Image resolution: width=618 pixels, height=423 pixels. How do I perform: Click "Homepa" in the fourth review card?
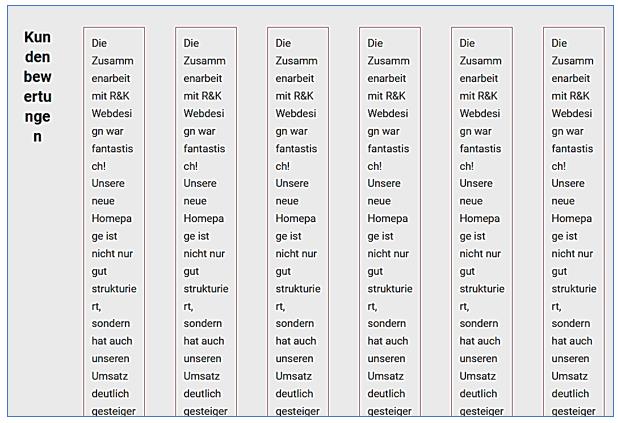coord(387,219)
